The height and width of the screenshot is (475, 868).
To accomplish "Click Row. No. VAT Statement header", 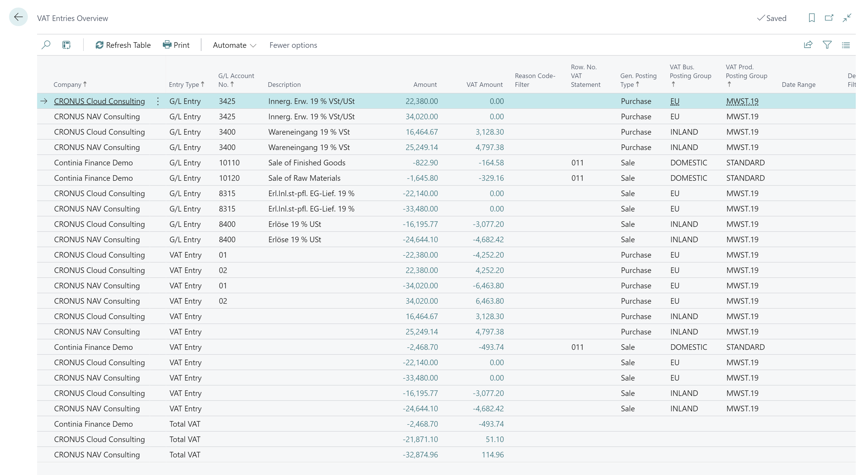I will [x=586, y=75].
